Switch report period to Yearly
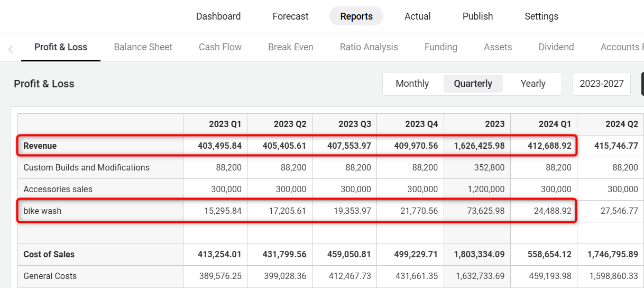 (532, 84)
